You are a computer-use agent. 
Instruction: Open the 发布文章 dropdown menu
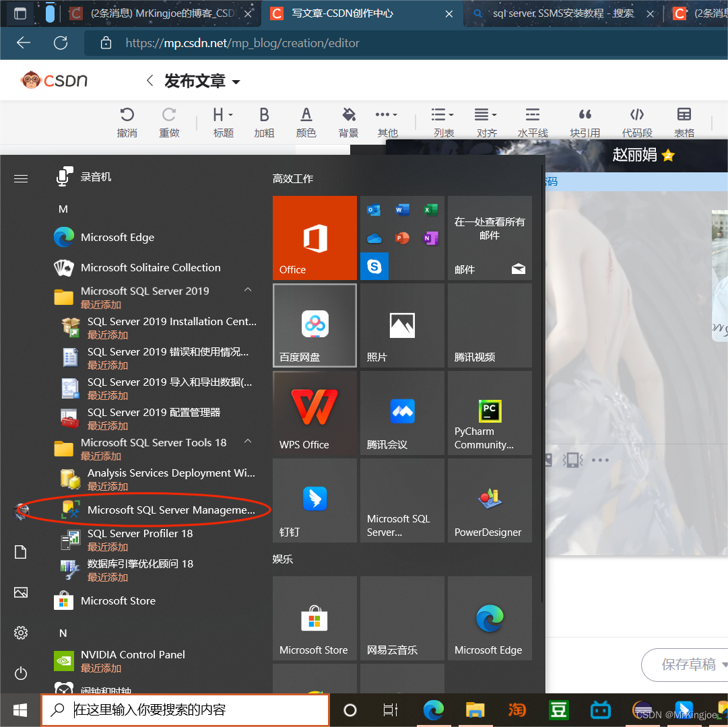[203, 81]
